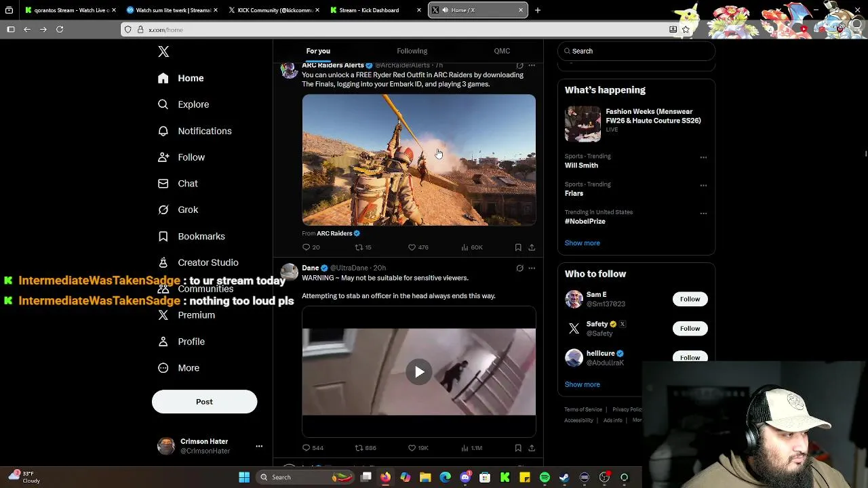Bookmark the ARC Raiders Alerts post
This screenshot has height=488, width=868.
518,247
